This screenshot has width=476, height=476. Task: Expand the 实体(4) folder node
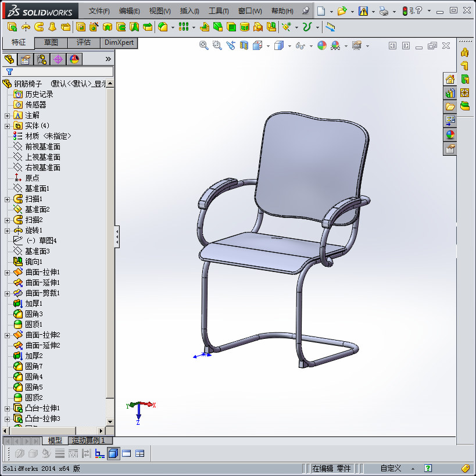pyautogui.click(x=8, y=126)
